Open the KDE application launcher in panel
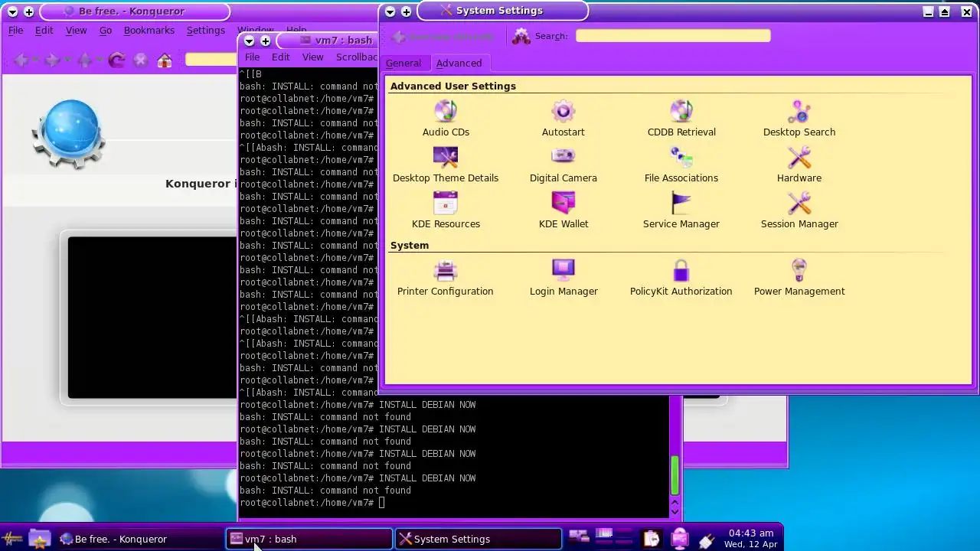This screenshot has height=551, width=980. [12, 539]
